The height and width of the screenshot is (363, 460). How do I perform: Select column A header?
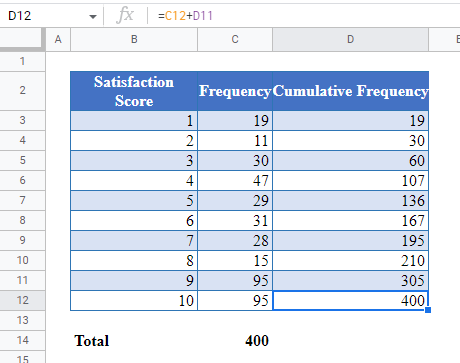58,39
